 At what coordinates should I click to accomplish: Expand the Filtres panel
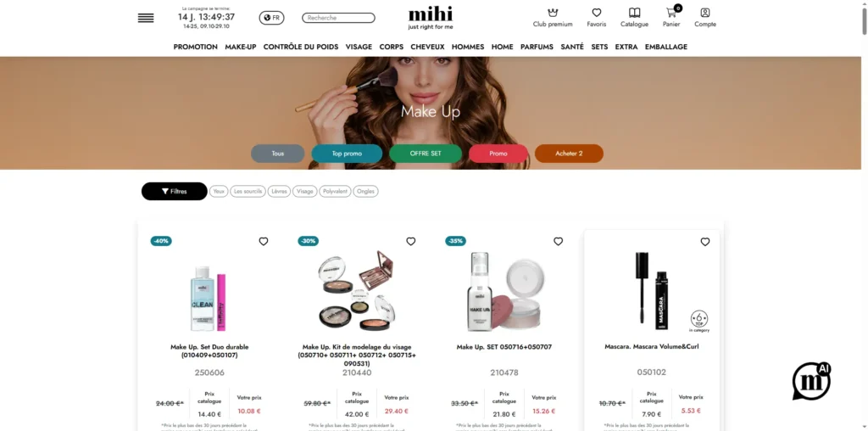(175, 191)
